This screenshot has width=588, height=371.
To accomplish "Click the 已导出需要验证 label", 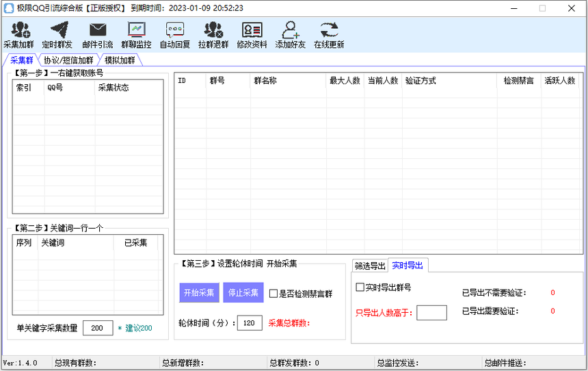I will pyautogui.click(x=490, y=311).
